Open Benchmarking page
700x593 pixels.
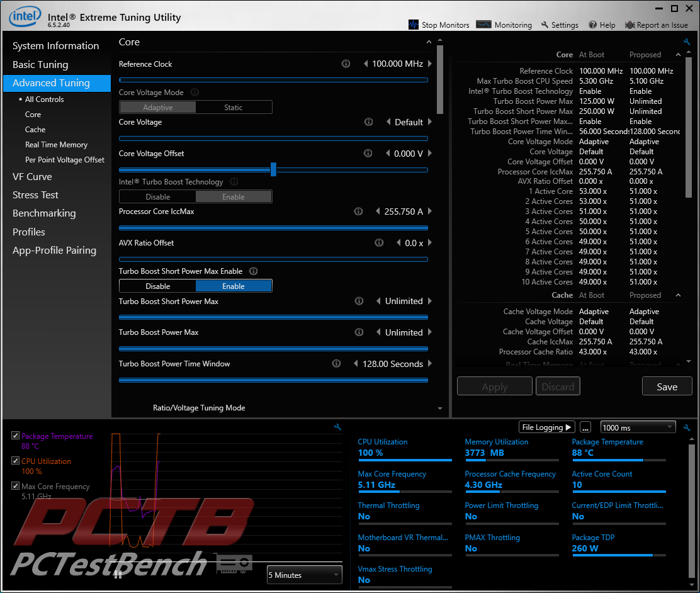pos(44,213)
